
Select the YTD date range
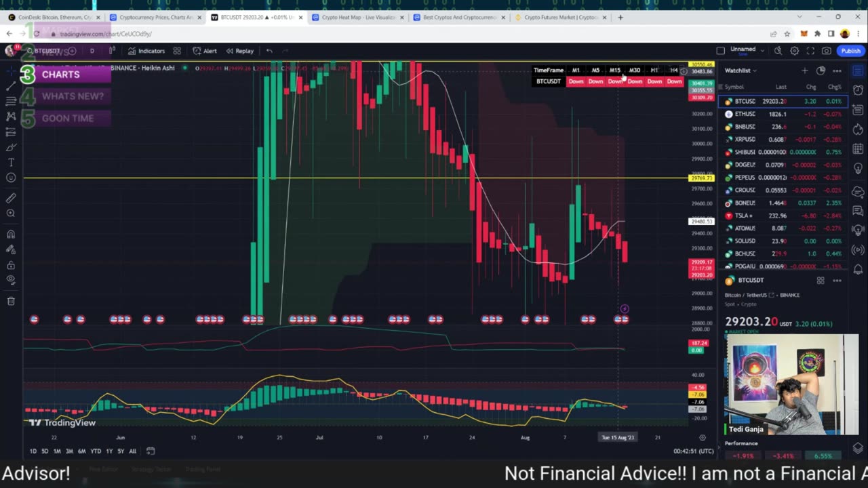pos(96,451)
